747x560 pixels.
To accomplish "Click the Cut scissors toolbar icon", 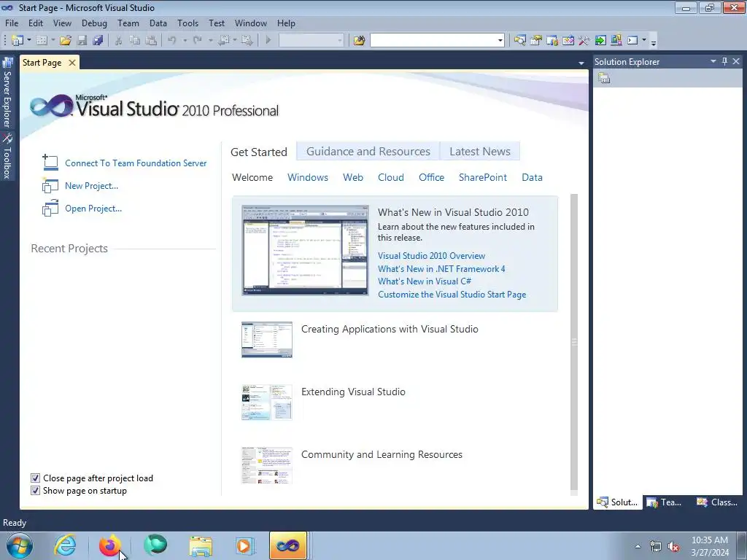I will tap(118, 41).
